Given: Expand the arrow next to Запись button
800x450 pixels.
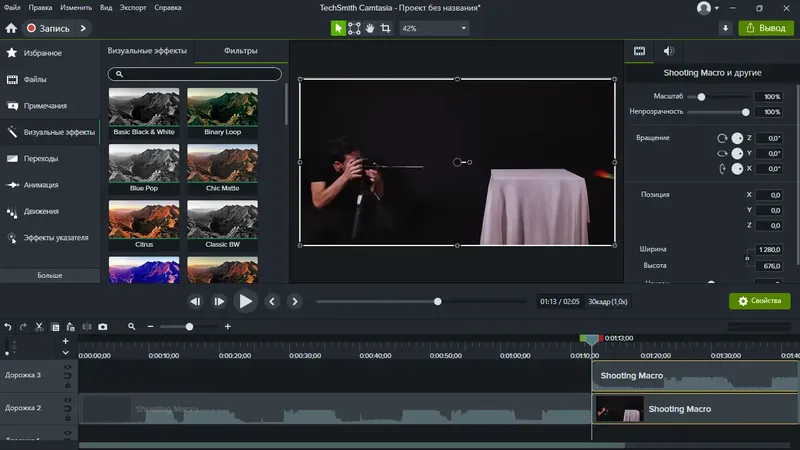Looking at the screenshot, I should (81, 28).
